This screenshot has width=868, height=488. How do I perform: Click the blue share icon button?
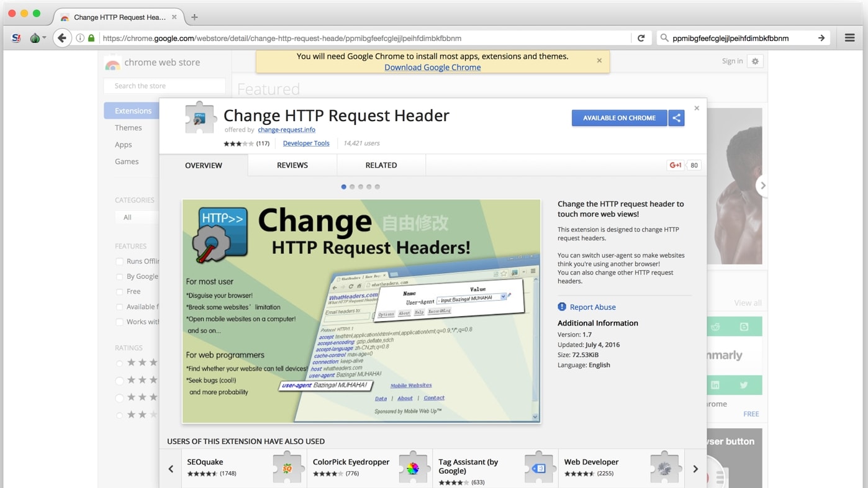coord(677,118)
